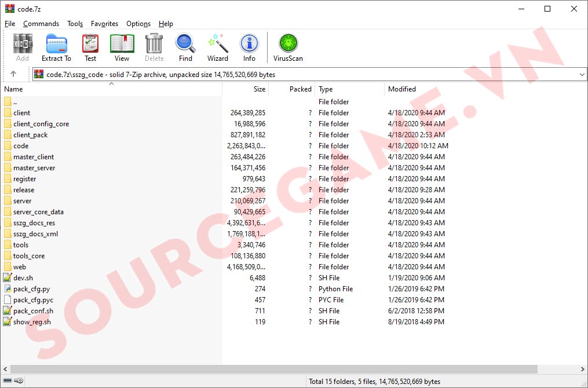The width and height of the screenshot is (588, 388).
Task: Click the drive icon in status bar
Action: click(x=8, y=381)
